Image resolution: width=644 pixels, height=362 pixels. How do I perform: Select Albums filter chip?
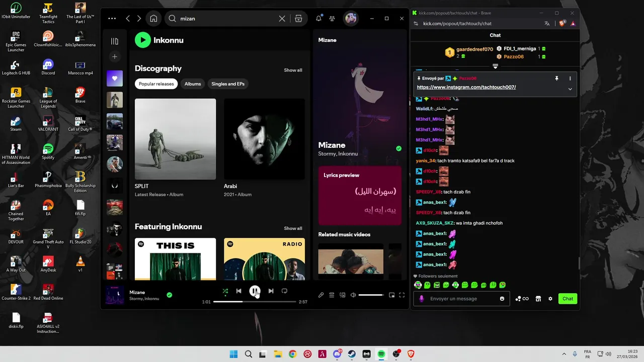(x=193, y=84)
